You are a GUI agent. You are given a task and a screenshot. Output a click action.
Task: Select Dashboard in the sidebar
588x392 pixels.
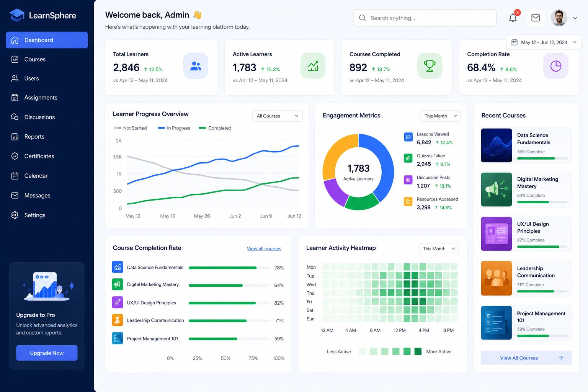47,40
